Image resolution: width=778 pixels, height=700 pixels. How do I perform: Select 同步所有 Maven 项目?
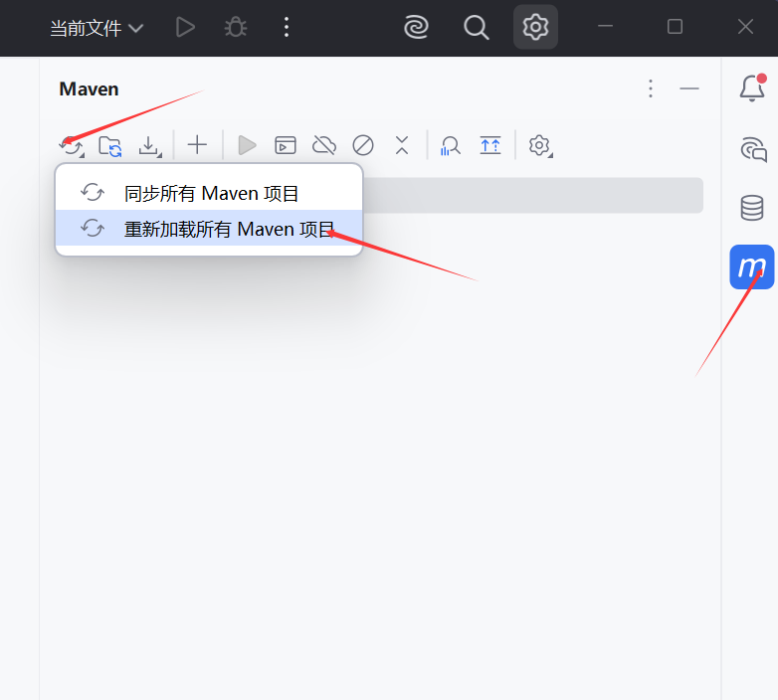(209, 193)
